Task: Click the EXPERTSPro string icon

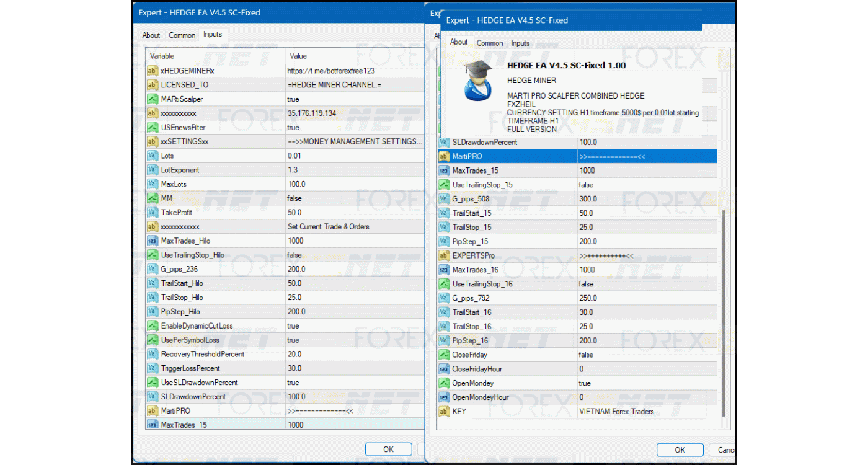Action: (444, 256)
